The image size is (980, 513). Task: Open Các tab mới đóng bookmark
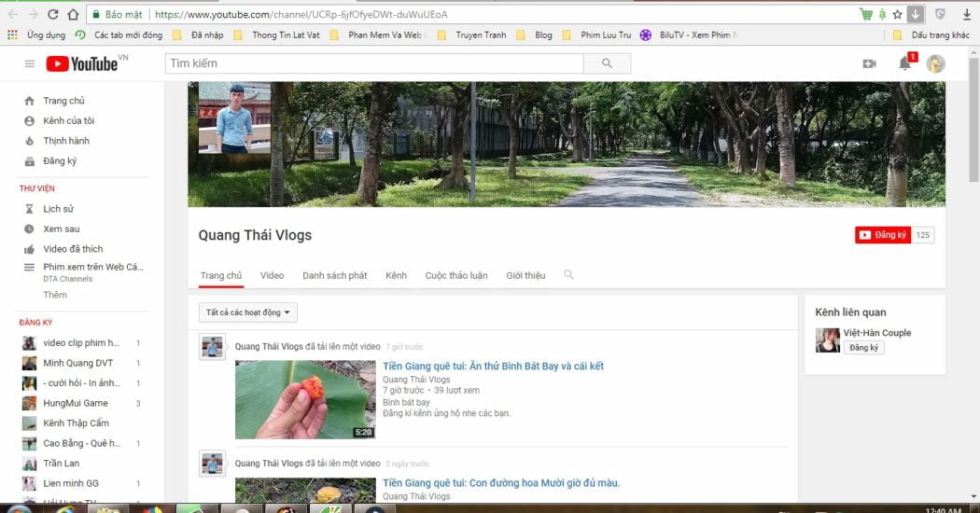119,35
